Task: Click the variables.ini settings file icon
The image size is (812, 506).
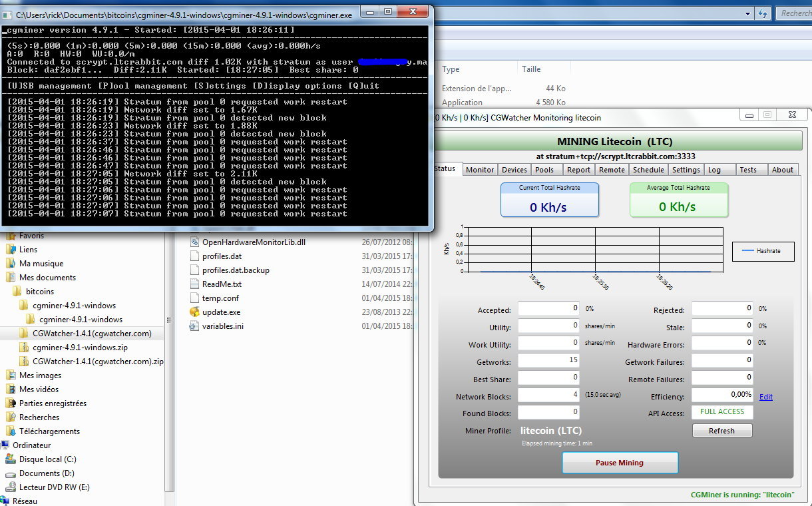Action: coord(194,326)
